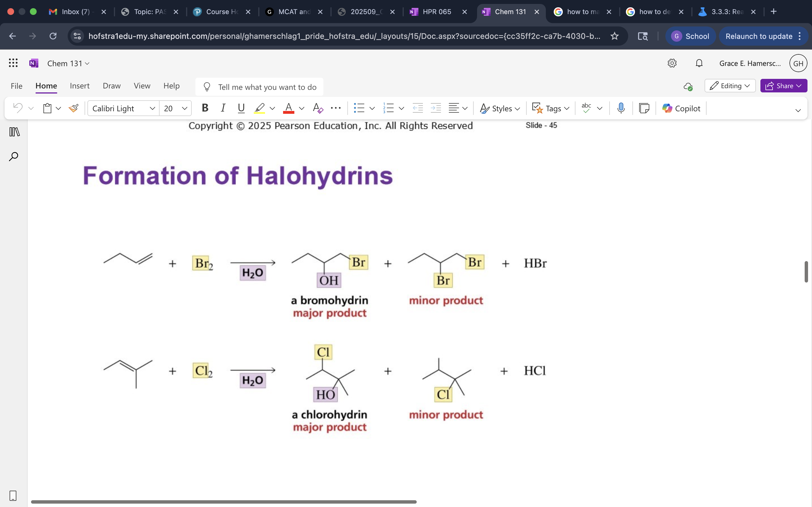Click the Format Painter icon
Screen dimensions: 812x507
click(x=74, y=108)
